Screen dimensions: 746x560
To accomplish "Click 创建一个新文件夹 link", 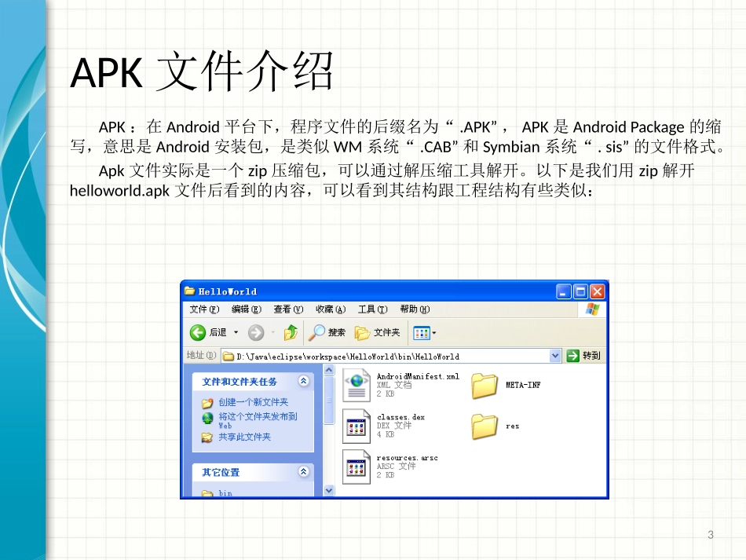I will [253, 402].
